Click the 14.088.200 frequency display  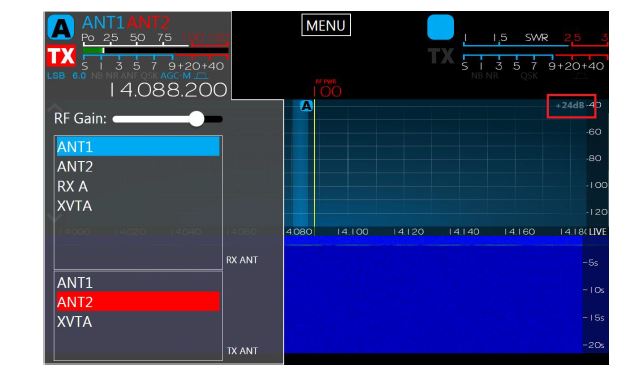(168, 90)
